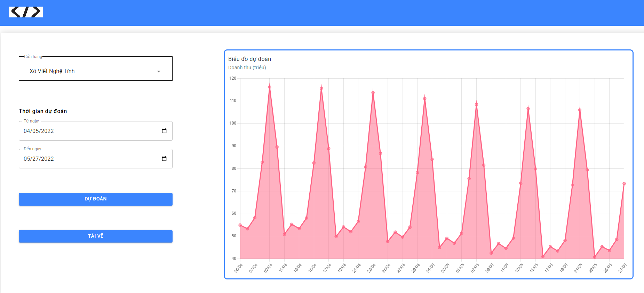Image resolution: width=644 pixels, height=293 pixels.
Task: Click the Biểu đồ dự đoán title
Action: (249, 59)
